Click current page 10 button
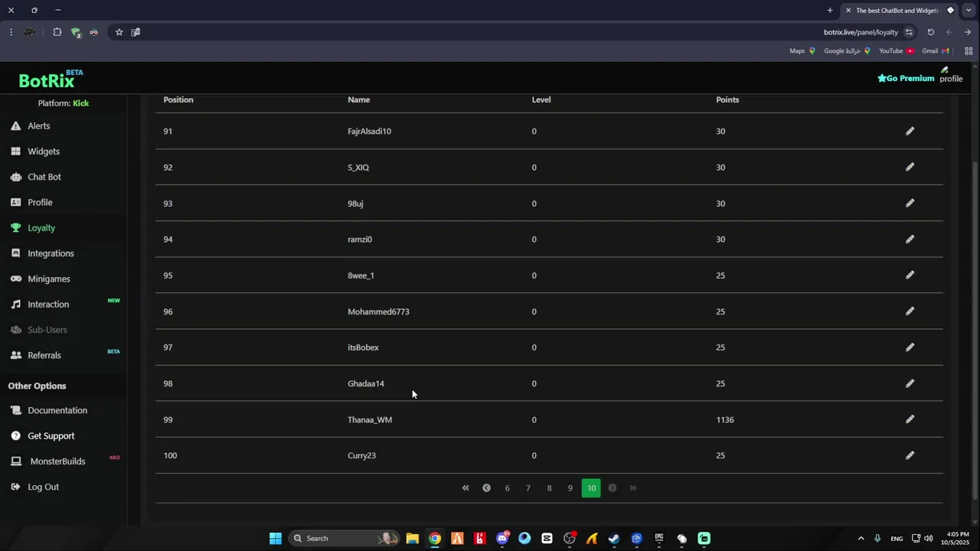Viewport: 980px width, 551px height. click(x=591, y=487)
